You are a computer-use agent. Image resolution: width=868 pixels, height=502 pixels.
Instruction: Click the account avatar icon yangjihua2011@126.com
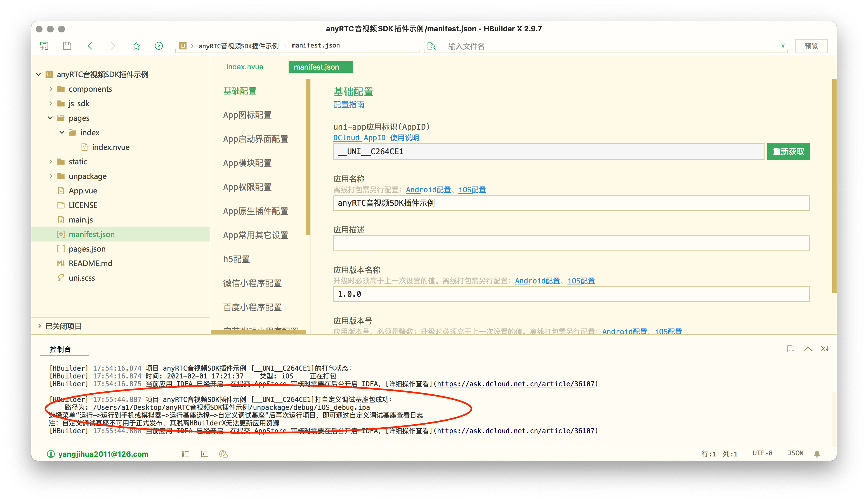tap(50, 454)
